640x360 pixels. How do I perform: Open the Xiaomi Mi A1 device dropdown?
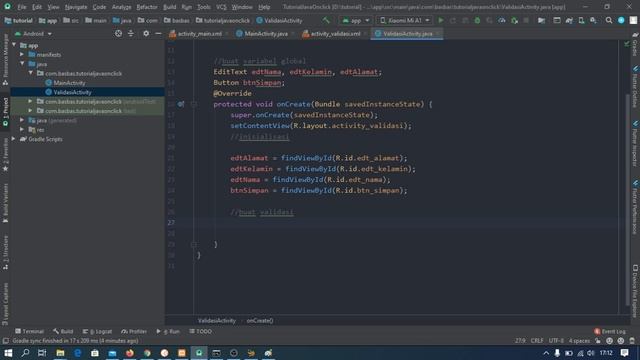click(x=404, y=20)
